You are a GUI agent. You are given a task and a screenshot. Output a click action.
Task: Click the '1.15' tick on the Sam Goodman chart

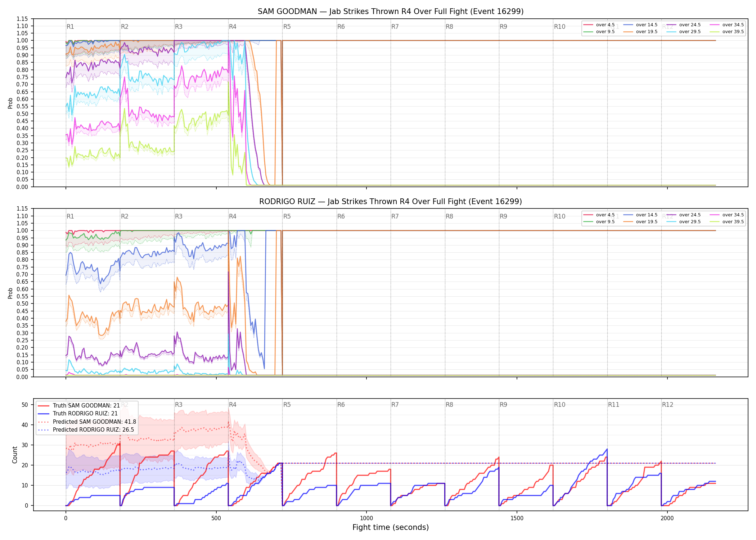tap(22, 19)
